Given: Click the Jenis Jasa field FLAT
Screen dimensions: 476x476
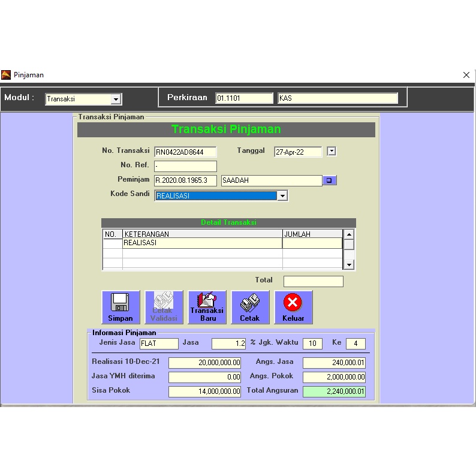Looking at the screenshot, I should click(159, 344).
